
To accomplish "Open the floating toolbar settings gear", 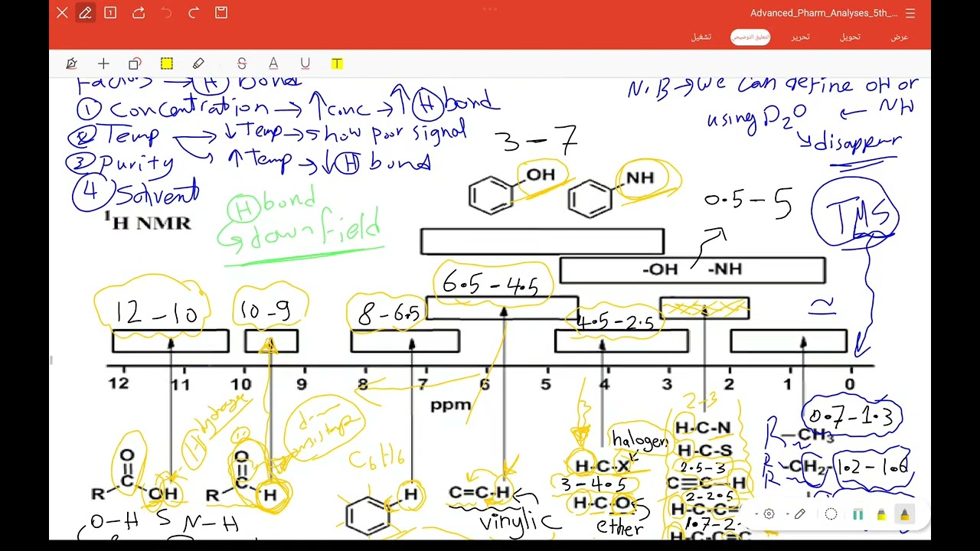I will 769,514.
